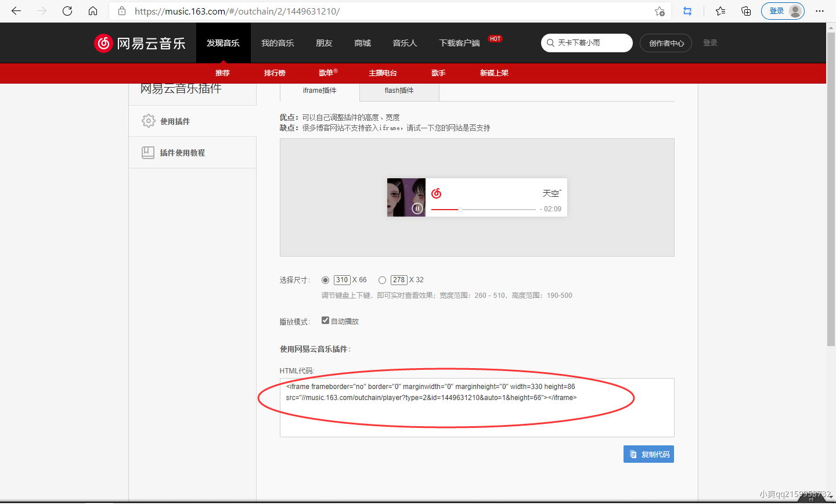Select 新碟上架 in the red subnav
The width and height of the screenshot is (836, 504).
[x=494, y=73]
